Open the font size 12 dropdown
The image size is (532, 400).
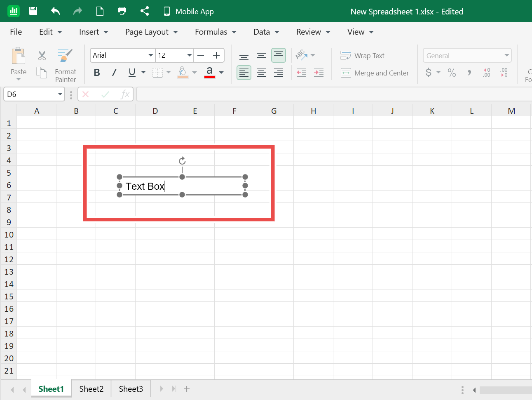(x=174, y=55)
